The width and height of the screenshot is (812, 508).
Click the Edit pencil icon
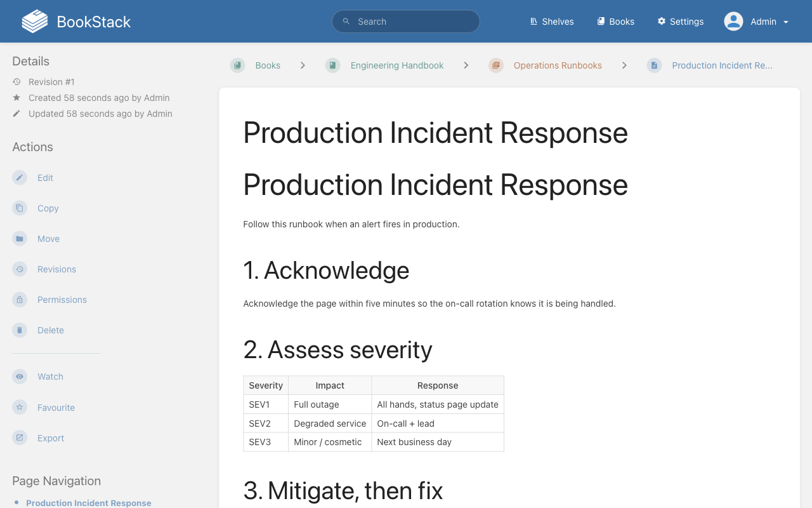click(x=20, y=178)
